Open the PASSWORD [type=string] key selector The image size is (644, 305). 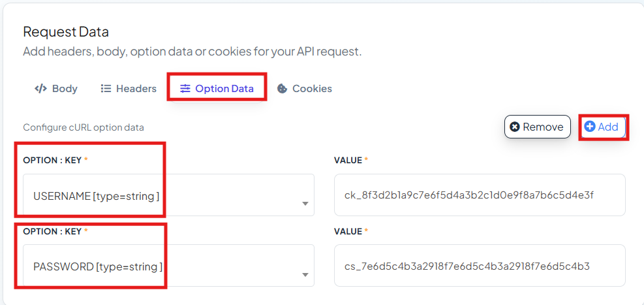click(169, 266)
